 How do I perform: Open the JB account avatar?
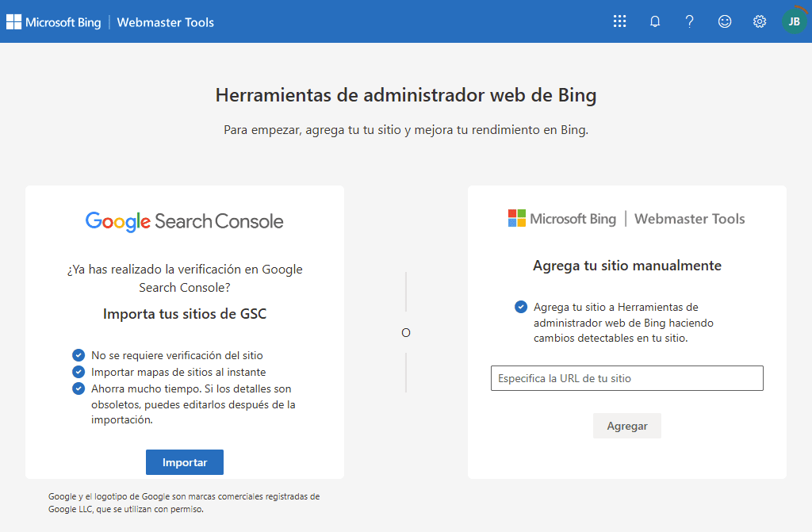[794, 21]
